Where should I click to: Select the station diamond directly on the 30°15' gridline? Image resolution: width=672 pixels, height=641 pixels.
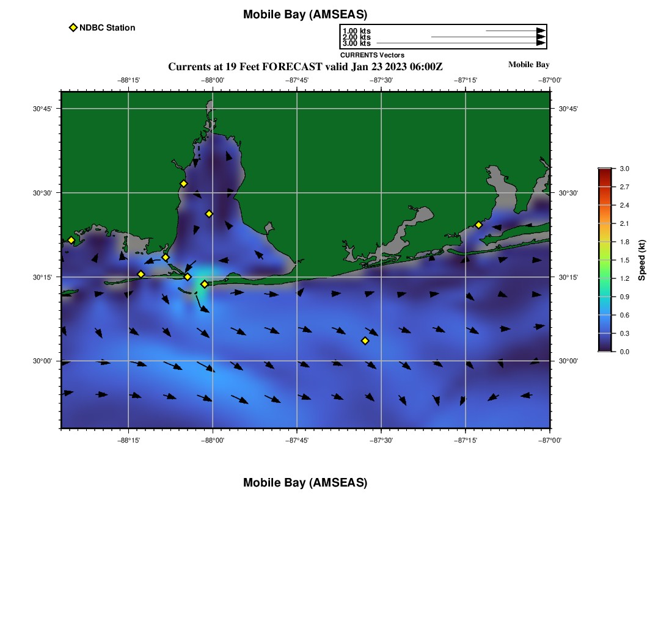pos(188,277)
